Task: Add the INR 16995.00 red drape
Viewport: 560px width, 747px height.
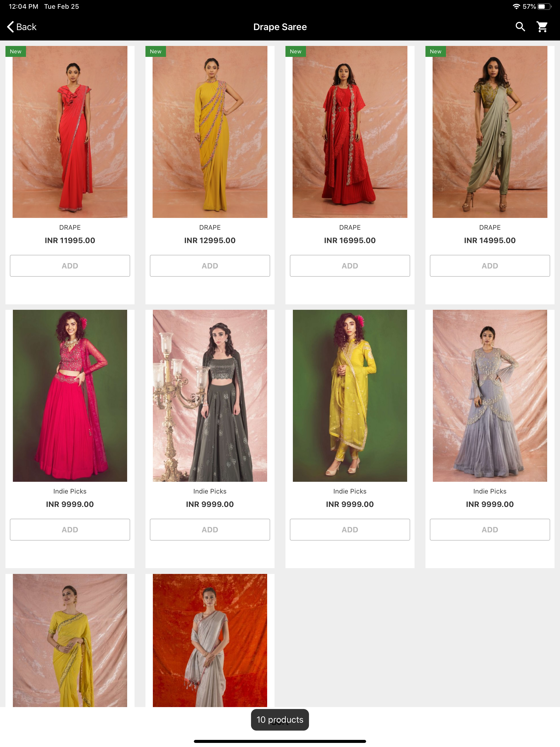Action: point(349,266)
